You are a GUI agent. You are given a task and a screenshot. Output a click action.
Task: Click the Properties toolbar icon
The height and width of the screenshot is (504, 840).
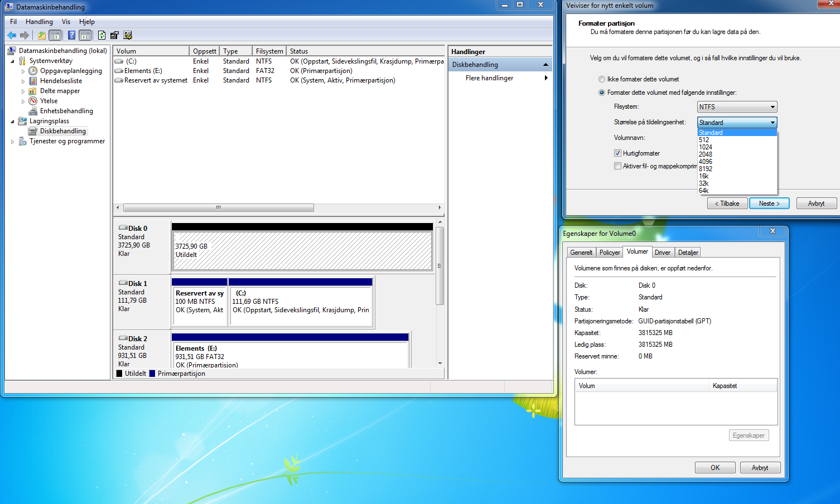point(114,35)
